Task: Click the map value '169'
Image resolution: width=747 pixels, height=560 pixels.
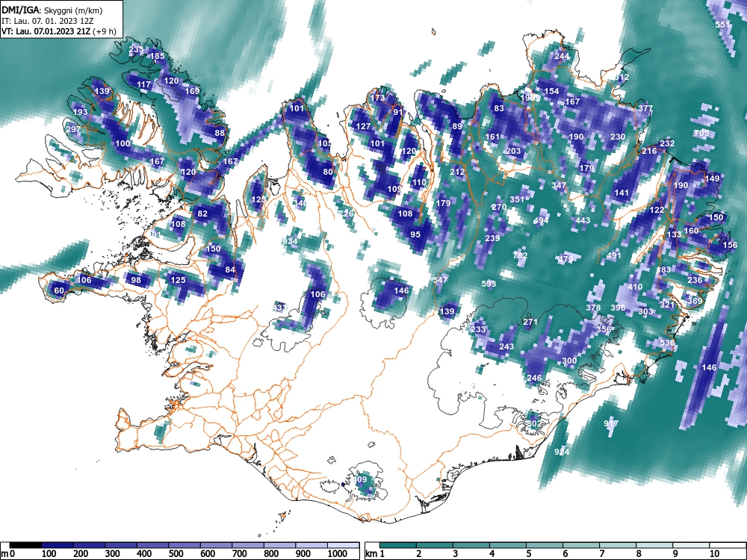Action: coord(192,91)
